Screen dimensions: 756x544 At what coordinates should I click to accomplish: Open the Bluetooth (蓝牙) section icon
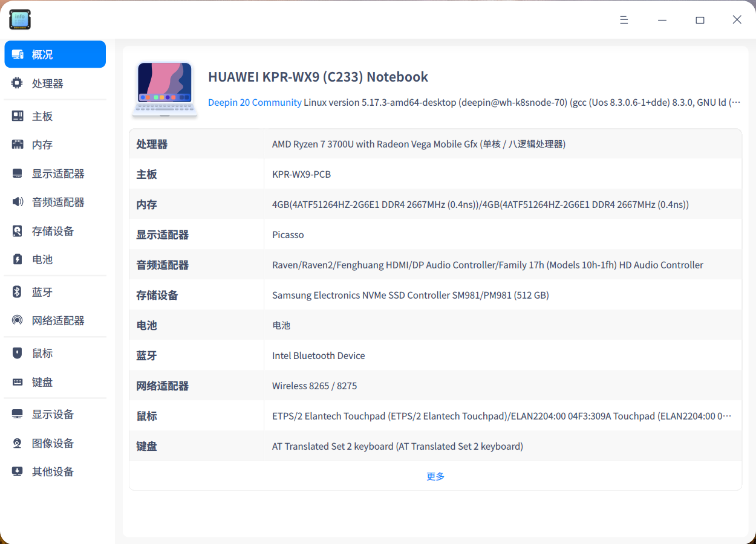tap(17, 291)
